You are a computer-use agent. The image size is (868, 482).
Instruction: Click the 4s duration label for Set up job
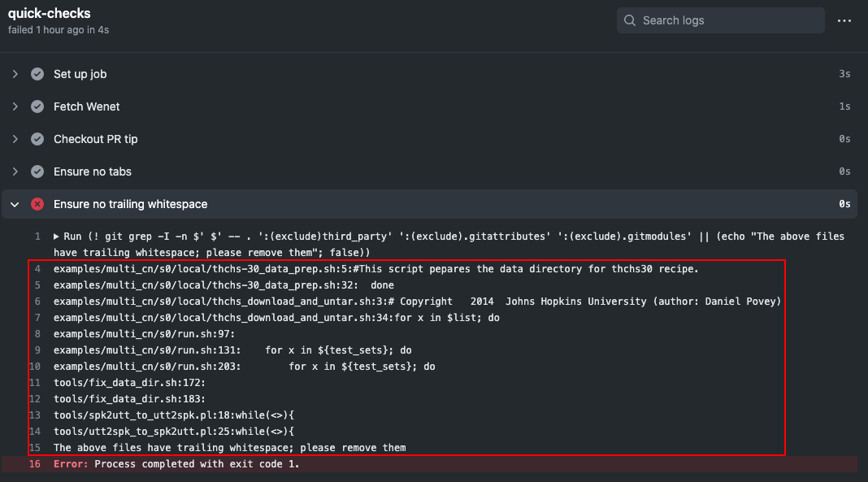pos(844,73)
